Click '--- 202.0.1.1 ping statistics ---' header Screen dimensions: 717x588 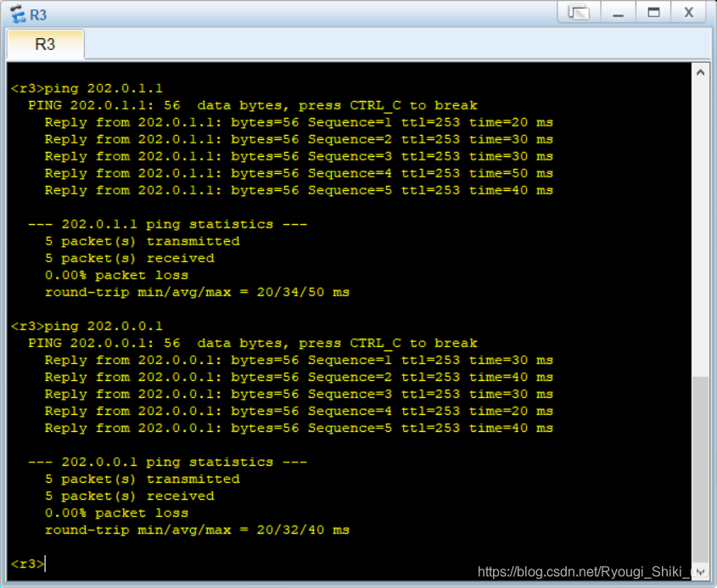pyautogui.click(x=167, y=224)
